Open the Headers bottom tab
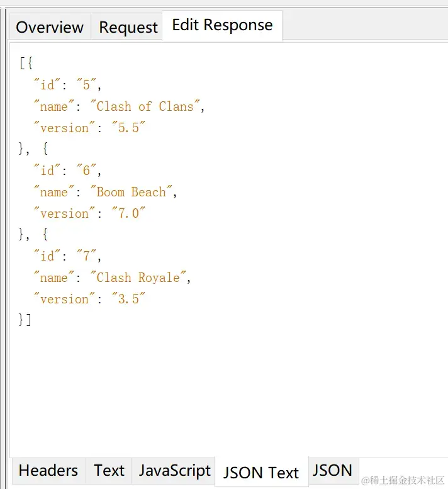 tap(48, 470)
